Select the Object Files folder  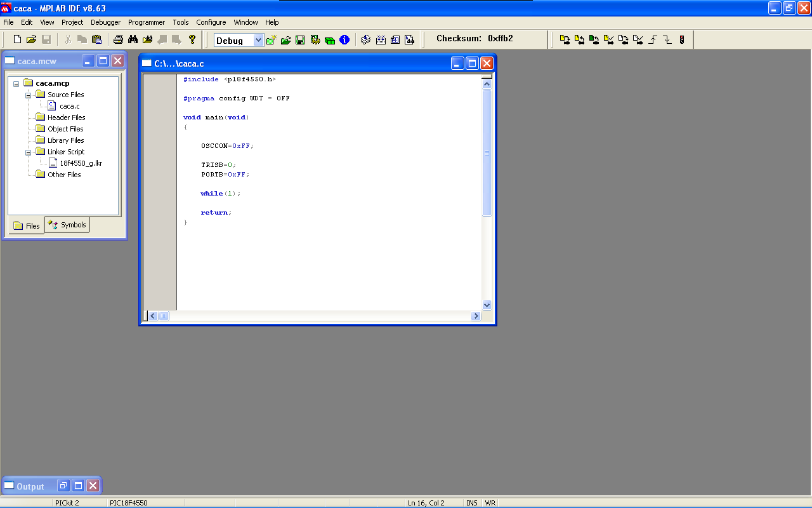[65, 129]
